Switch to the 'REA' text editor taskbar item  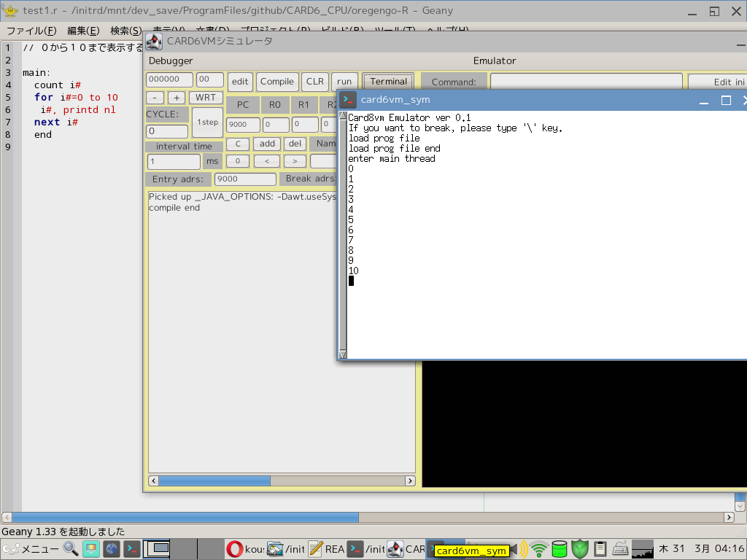(x=326, y=549)
